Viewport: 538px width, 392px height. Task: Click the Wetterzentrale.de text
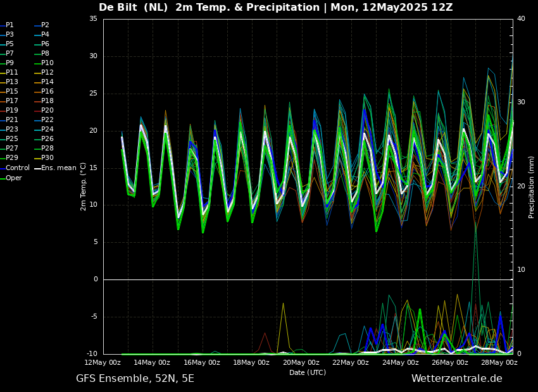[x=457, y=379]
